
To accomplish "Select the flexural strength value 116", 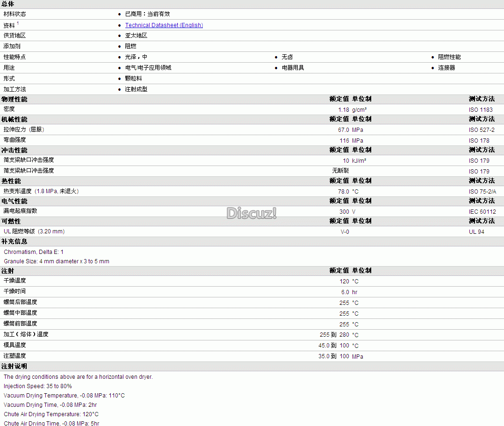I will click(344, 141).
